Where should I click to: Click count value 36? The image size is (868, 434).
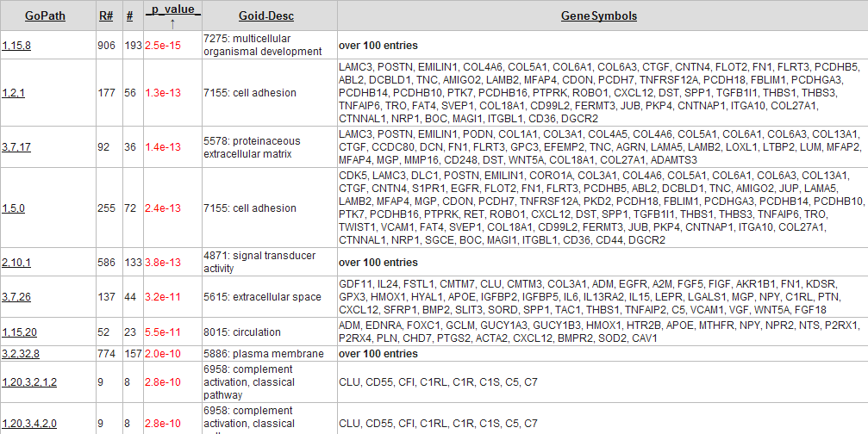coord(131,146)
